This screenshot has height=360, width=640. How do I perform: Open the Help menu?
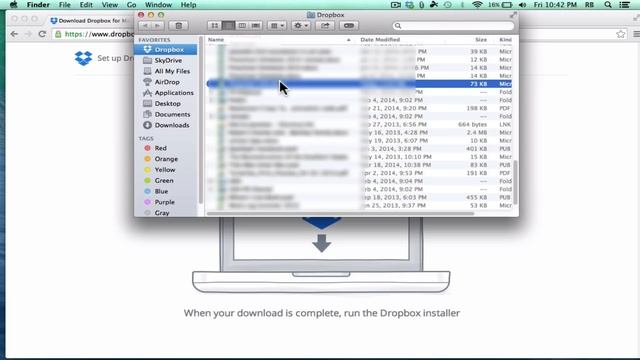(x=188, y=5)
